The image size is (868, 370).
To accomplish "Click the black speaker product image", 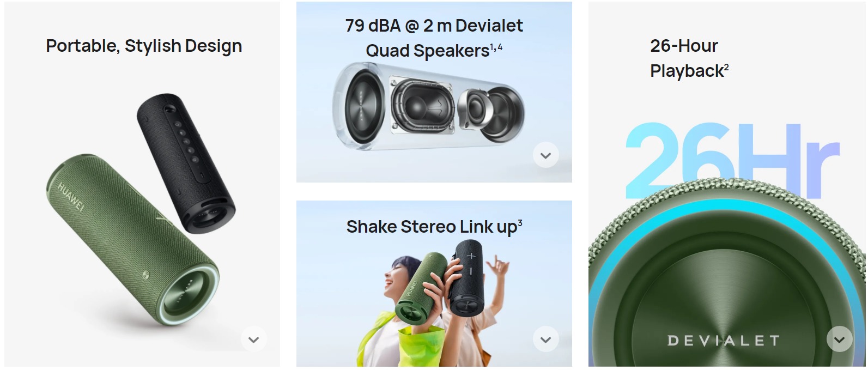I will click(186, 163).
